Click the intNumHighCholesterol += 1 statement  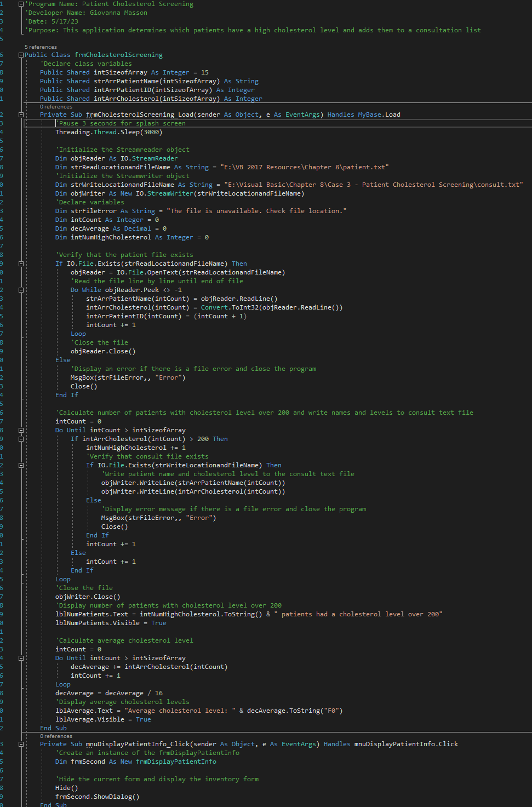(136, 448)
